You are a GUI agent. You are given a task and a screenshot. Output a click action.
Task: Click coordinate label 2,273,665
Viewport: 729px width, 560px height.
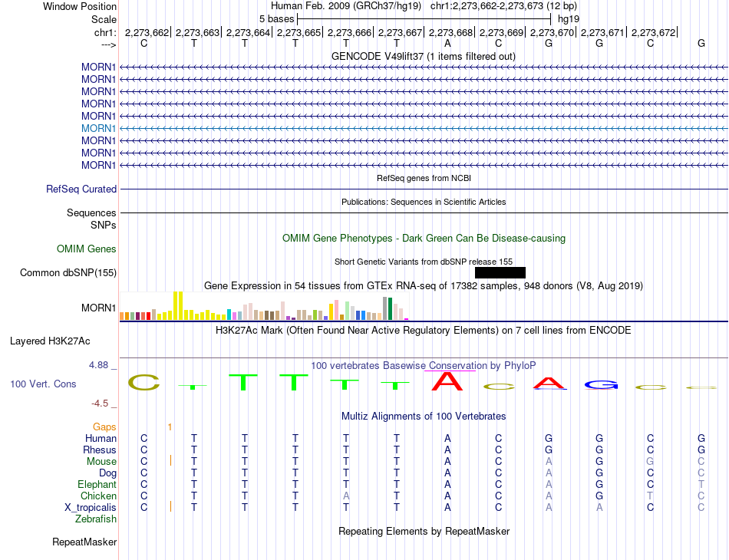[299, 33]
